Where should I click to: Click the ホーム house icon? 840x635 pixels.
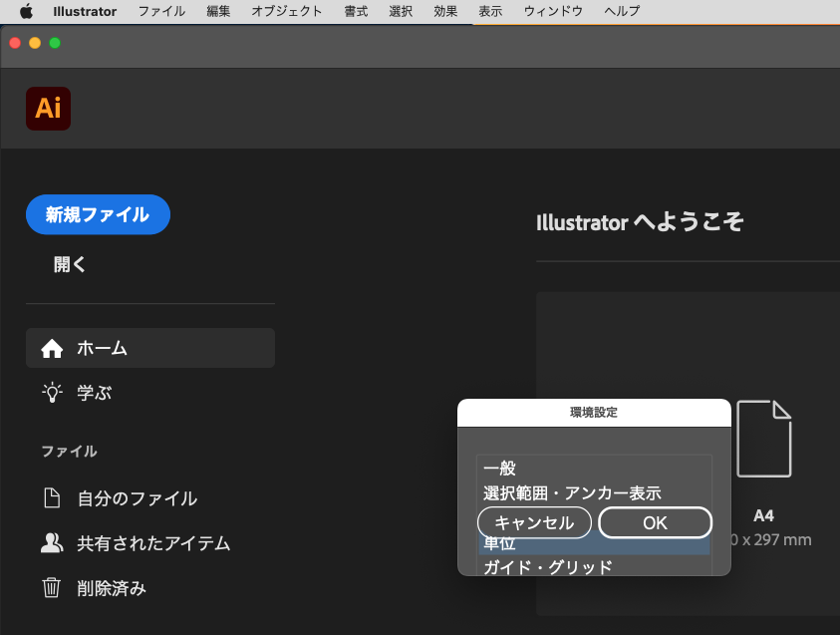coord(52,348)
